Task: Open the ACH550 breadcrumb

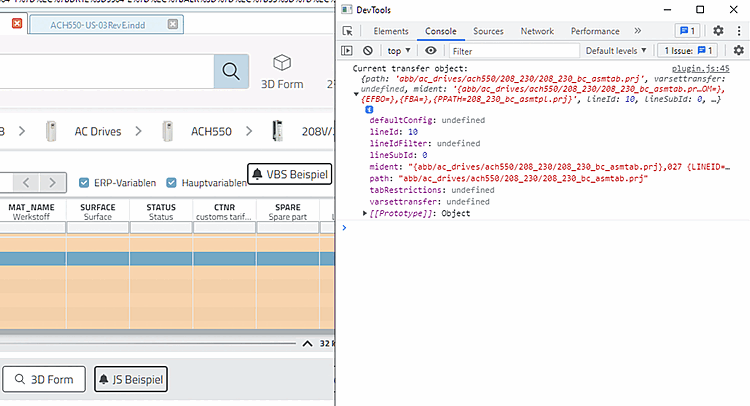Action: (x=211, y=132)
